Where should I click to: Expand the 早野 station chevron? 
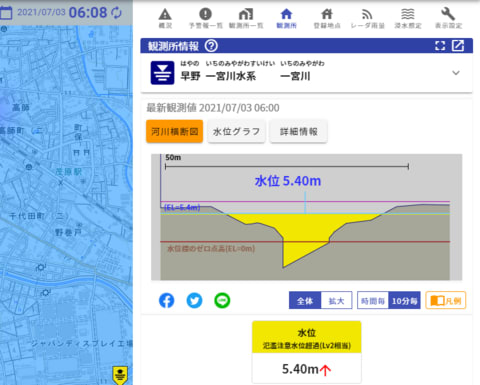(x=456, y=73)
